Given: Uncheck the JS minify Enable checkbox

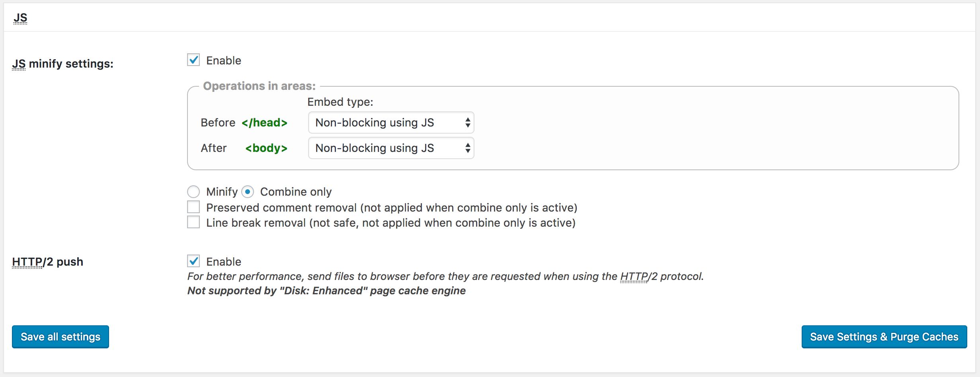Looking at the screenshot, I should pyautogui.click(x=194, y=60).
